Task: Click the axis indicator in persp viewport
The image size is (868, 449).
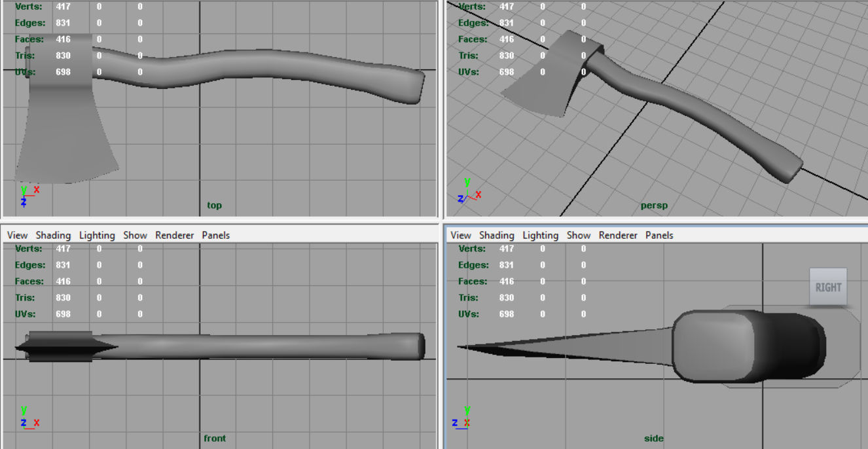Action: pos(469,191)
